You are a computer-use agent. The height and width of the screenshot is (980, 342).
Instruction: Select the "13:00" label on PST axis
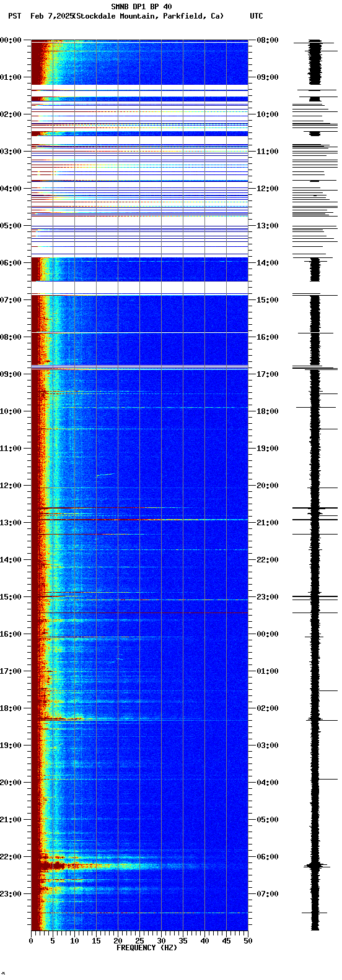coord(11,523)
